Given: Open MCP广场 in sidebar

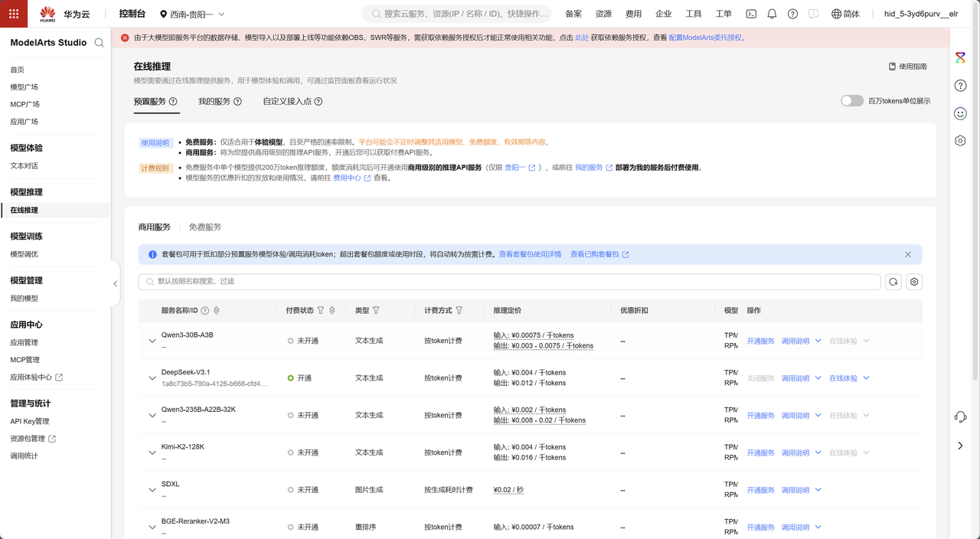Looking at the screenshot, I should [x=24, y=104].
